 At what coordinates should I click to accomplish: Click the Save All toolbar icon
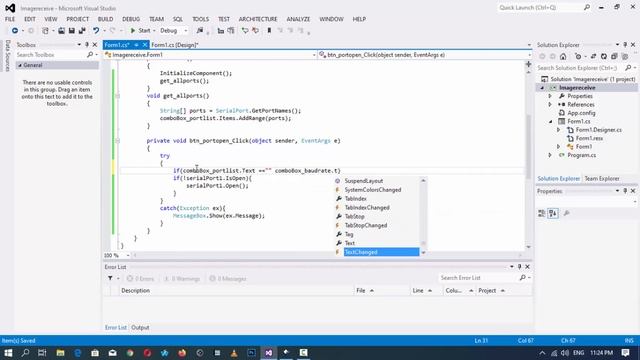click(82, 31)
